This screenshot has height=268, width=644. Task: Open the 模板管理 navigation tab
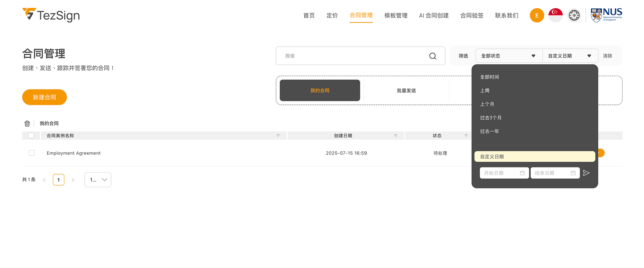click(x=396, y=15)
